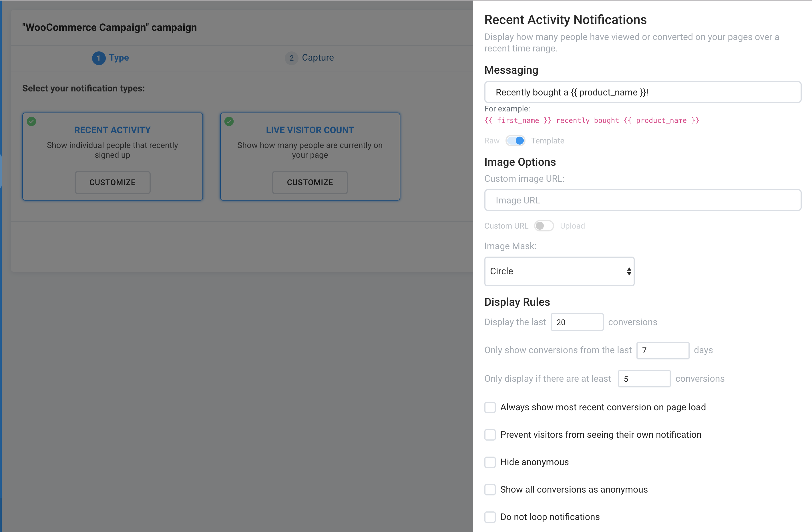Click green checkmark on Recent Activity card
The image size is (812, 532).
[x=31, y=121]
